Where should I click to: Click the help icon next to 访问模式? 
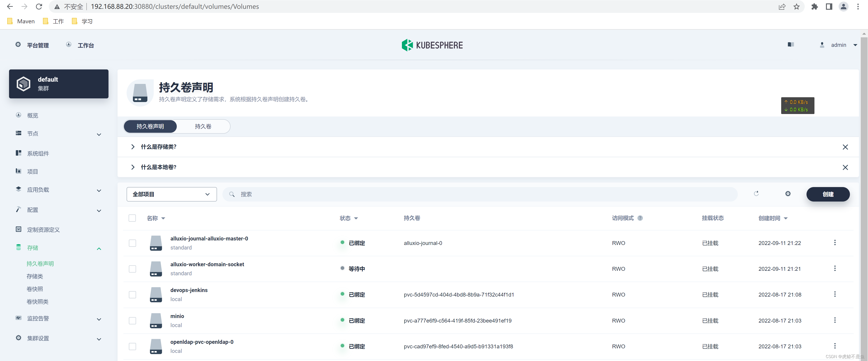[640, 218]
